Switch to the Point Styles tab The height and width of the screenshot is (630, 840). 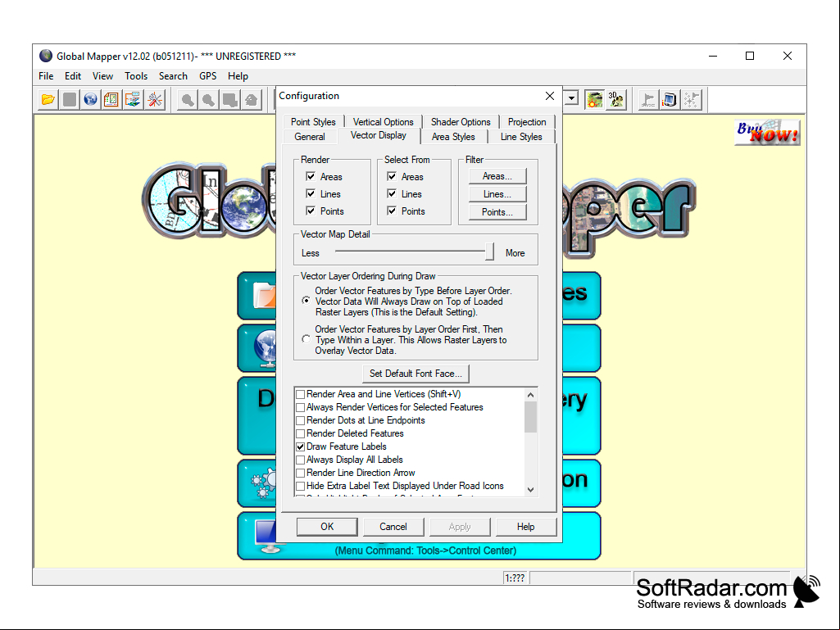313,121
